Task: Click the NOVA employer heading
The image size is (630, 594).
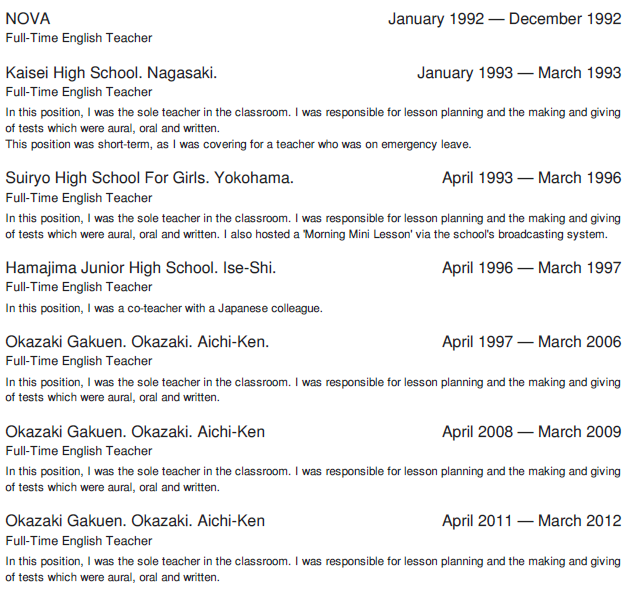Action: (28, 19)
